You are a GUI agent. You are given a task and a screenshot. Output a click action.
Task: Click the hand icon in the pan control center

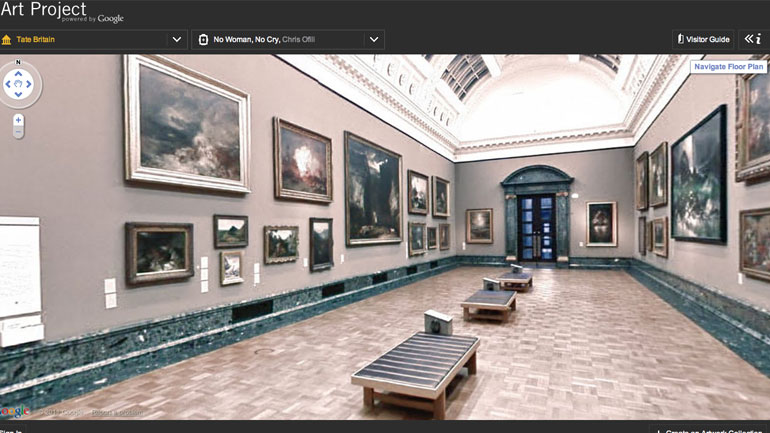pyautogui.click(x=18, y=84)
